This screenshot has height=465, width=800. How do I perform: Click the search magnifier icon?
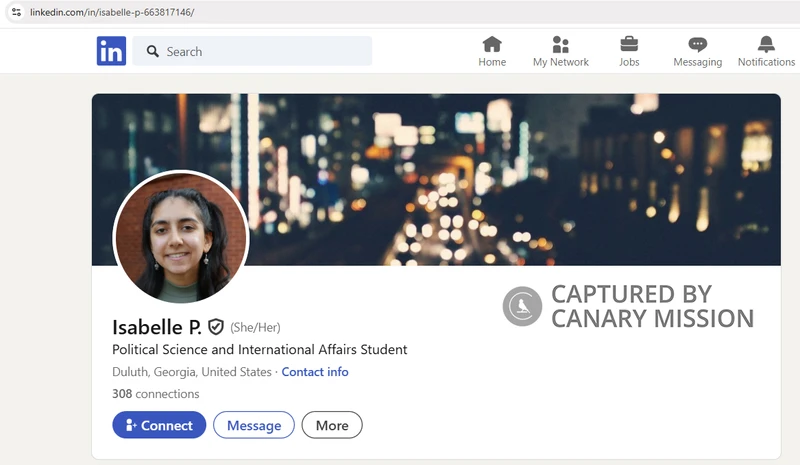pyautogui.click(x=153, y=51)
